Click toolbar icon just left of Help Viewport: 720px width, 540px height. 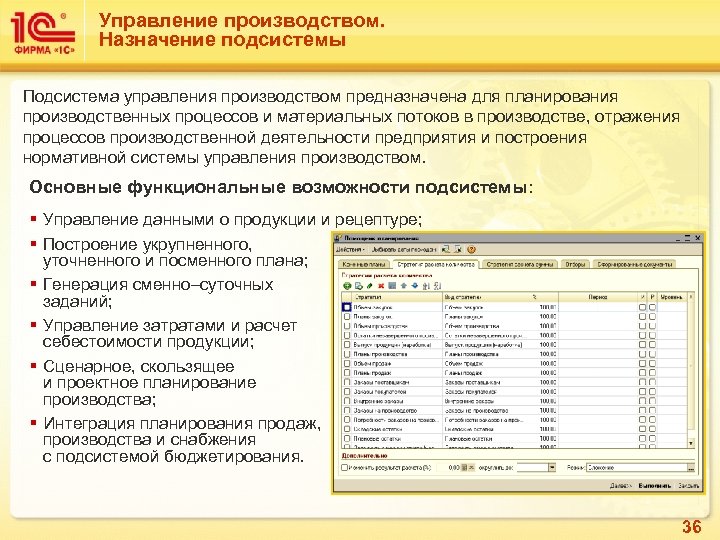[x=458, y=249]
